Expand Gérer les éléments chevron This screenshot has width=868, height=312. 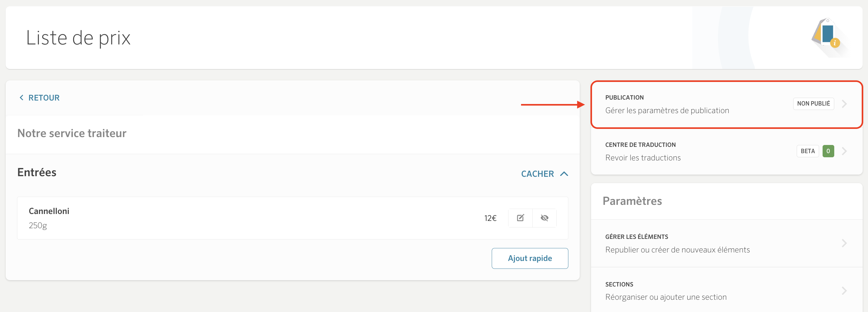click(844, 243)
